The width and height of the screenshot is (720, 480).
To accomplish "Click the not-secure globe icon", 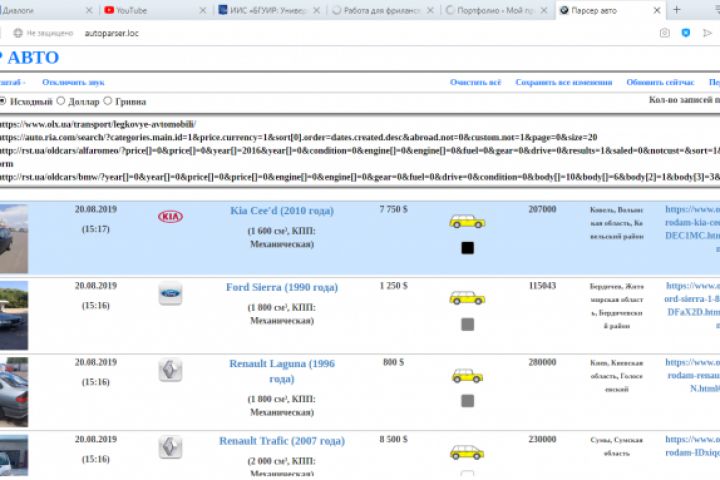I will [x=18, y=33].
